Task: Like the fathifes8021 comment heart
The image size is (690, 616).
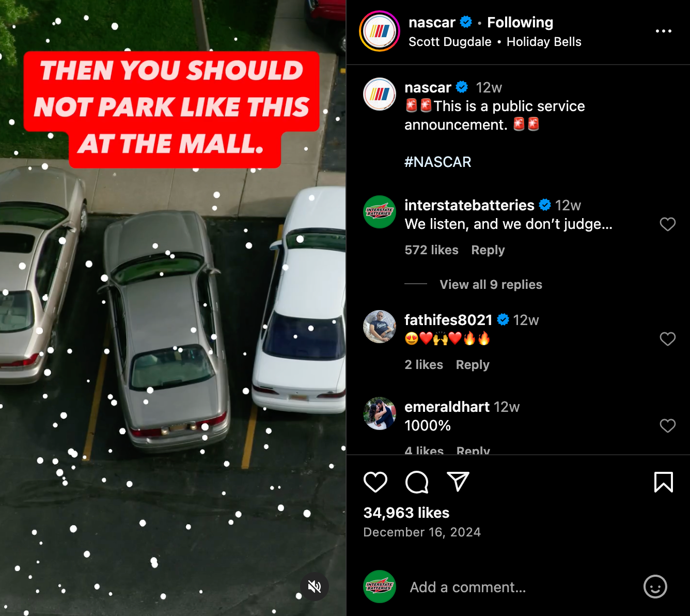Action: tap(668, 339)
